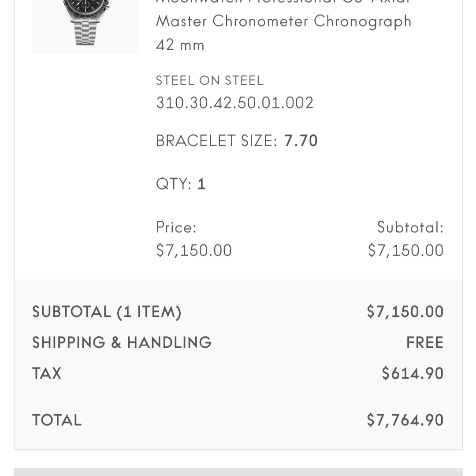Select the FREE shipping value
Image resolution: width=476 pixels, height=476 pixels.
[x=425, y=342]
